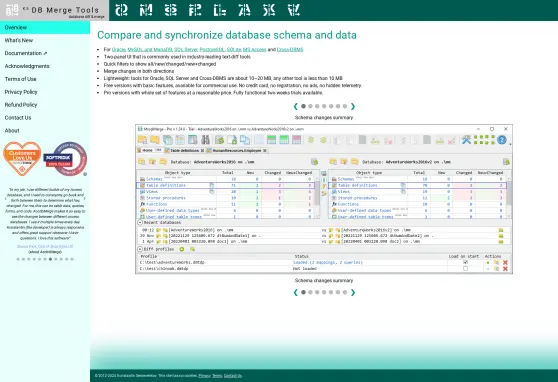Click the last V-shaped icon in top bar

(x=294, y=10)
